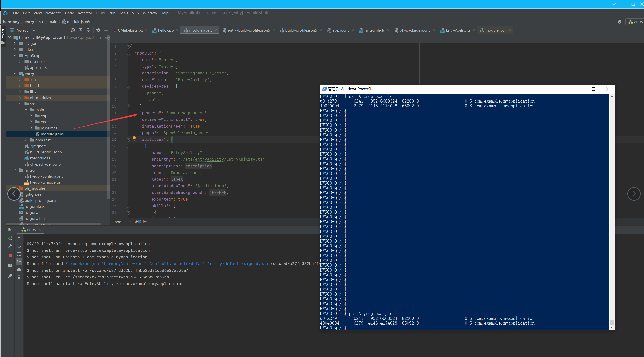Open Project panel options gear icon

click(x=98, y=30)
